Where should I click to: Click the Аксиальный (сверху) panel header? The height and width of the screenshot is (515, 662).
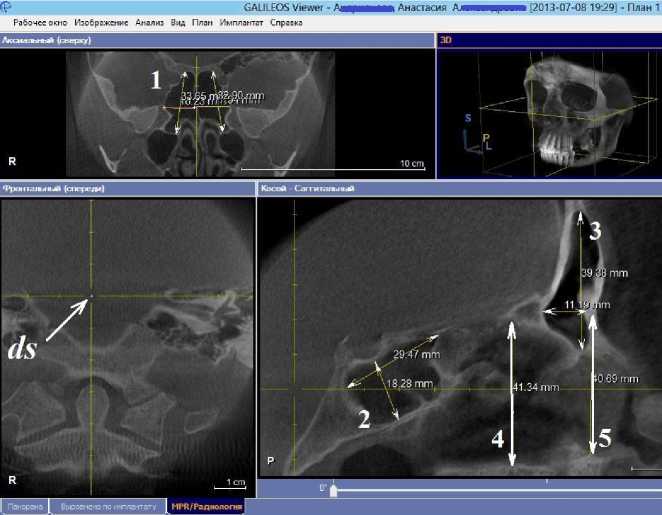click(217, 41)
